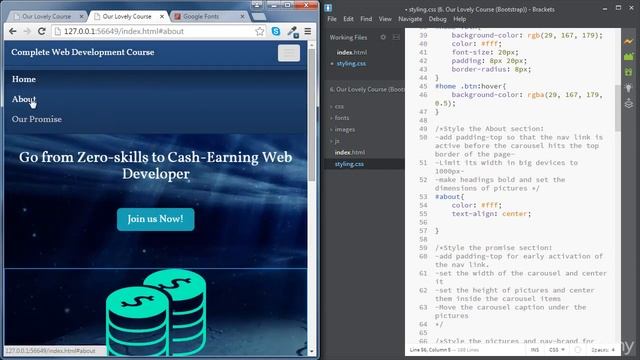Viewport: 640px width, 360px height.
Task: Open the project name dropdown in Brackets sidebar
Action: point(367,89)
